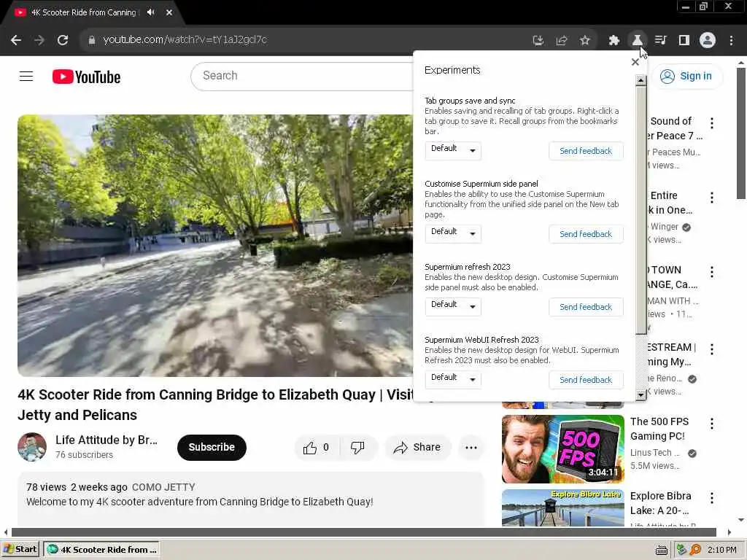This screenshot has width=747, height=560.
Task: Click the video player frame
Action: pos(215,245)
